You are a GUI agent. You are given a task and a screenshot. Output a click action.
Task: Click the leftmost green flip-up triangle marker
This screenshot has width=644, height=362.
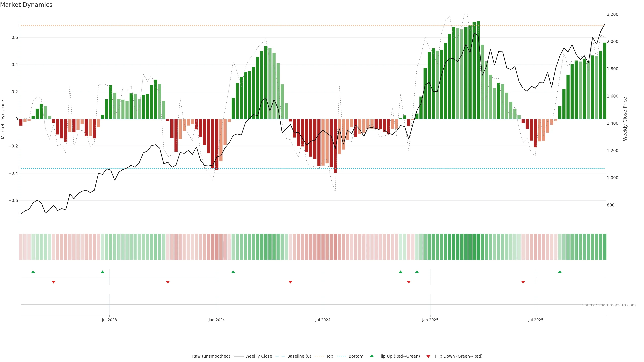point(33,272)
